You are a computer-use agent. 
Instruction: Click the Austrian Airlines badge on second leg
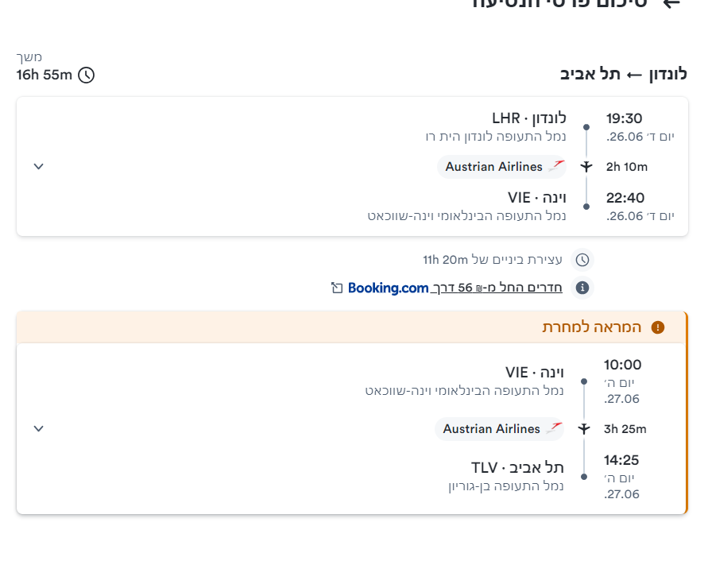499,429
